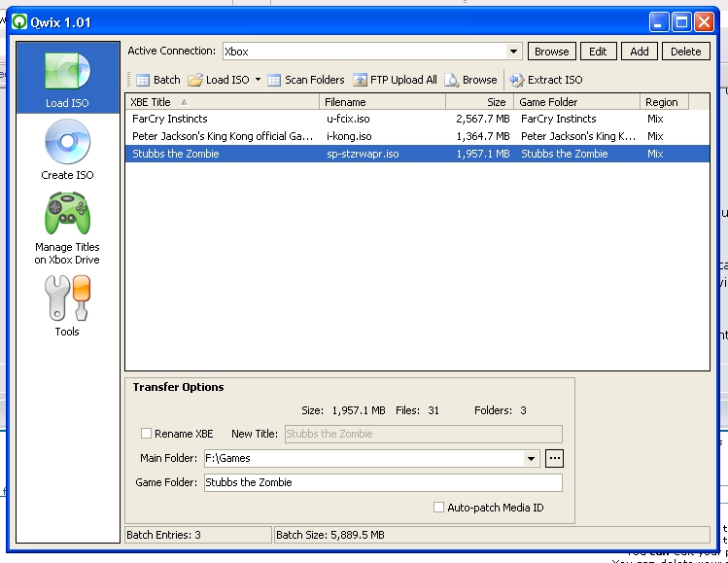The height and width of the screenshot is (563, 728).
Task: Select the FarCry Instincts row title
Action: click(x=170, y=119)
